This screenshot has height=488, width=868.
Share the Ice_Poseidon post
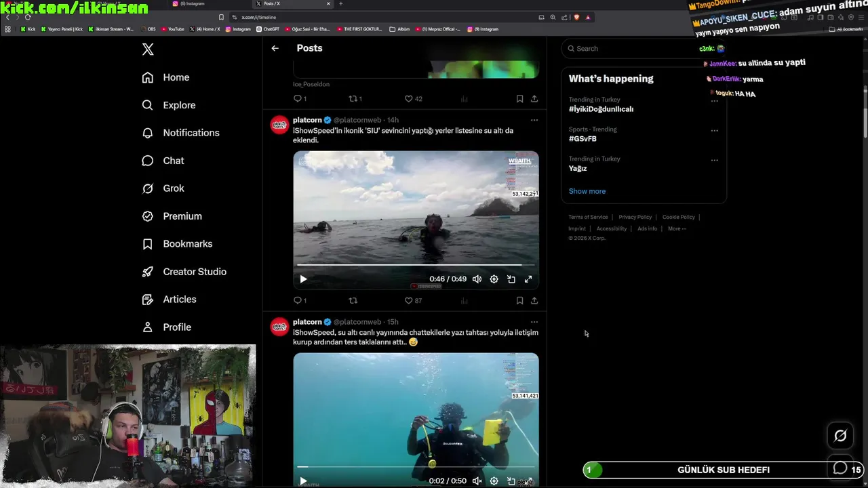pos(534,98)
